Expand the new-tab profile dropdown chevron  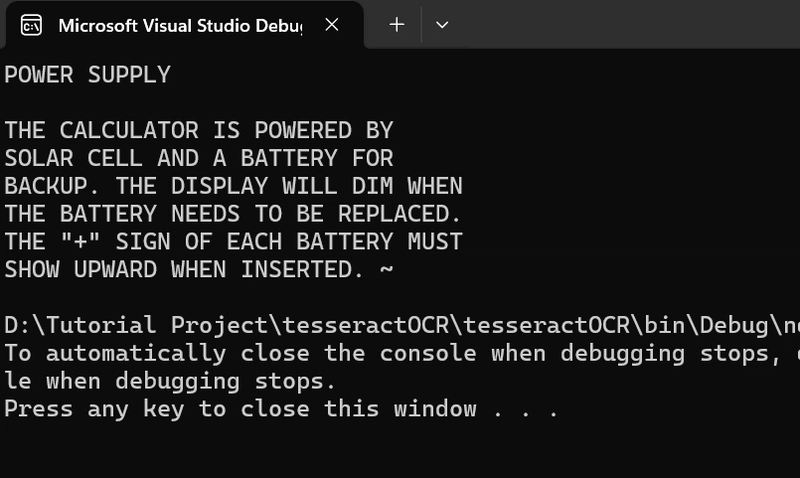point(442,24)
